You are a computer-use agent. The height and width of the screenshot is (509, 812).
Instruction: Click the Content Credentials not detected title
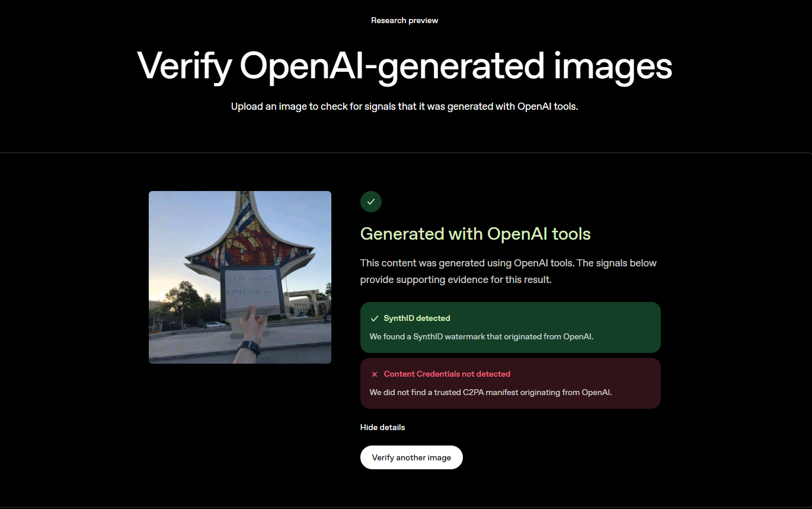447,374
